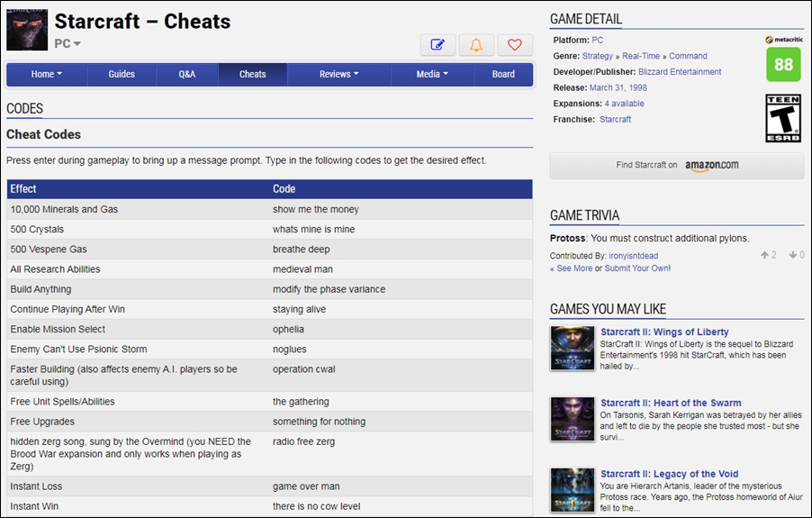
Task: Click Legacy of the Void cover thumbnail
Action: [x=573, y=490]
